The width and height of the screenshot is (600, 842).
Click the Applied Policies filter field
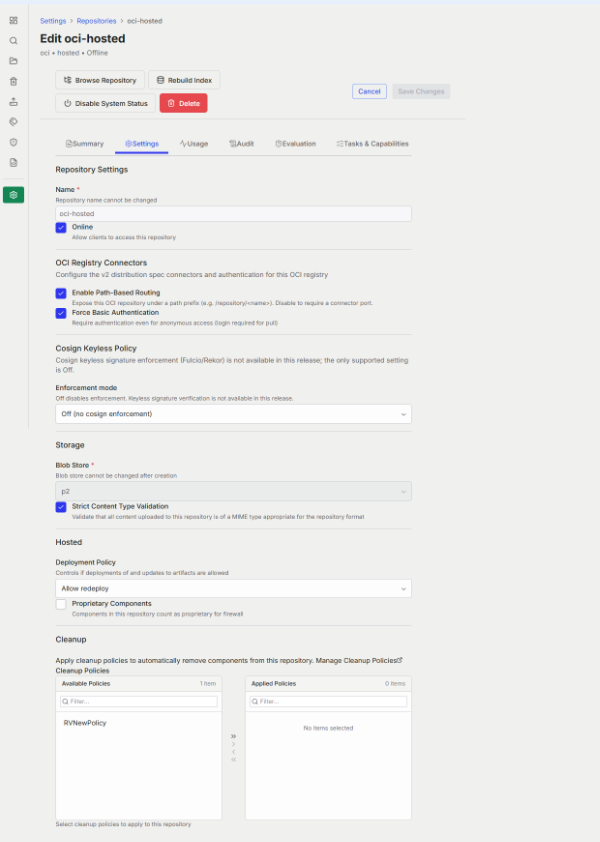pyautogui.click(x=328, y=701)
